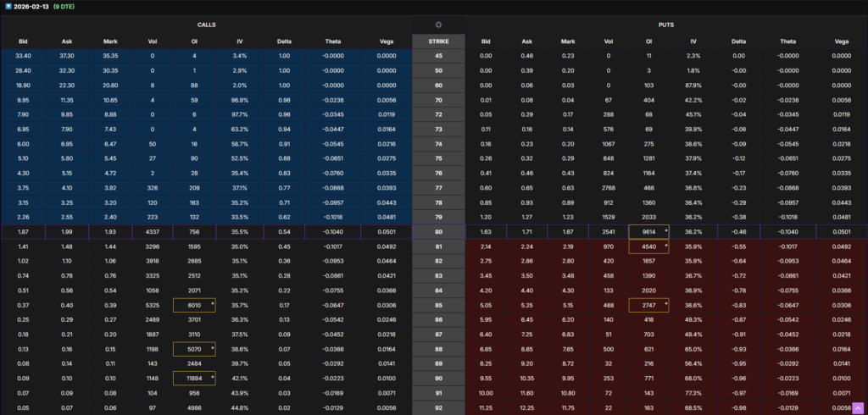Screen dimensions: 868x415
Task: Click the 85 strike cell
Action: 438,304
